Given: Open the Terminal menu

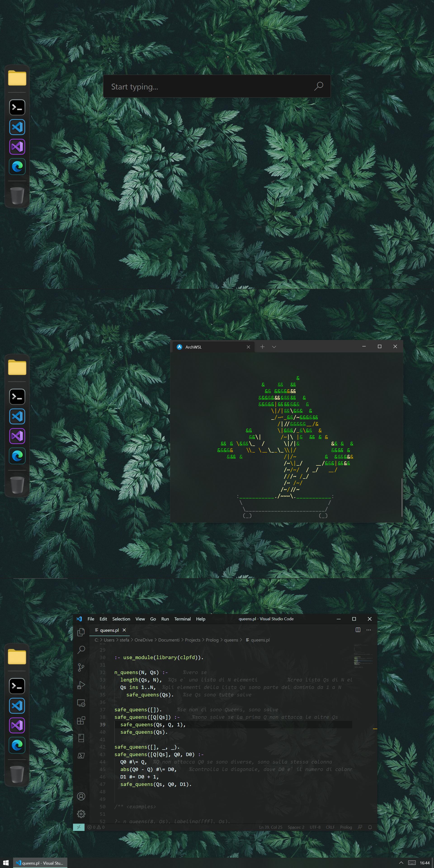Looking at the screenshot, I should (182, 619).
